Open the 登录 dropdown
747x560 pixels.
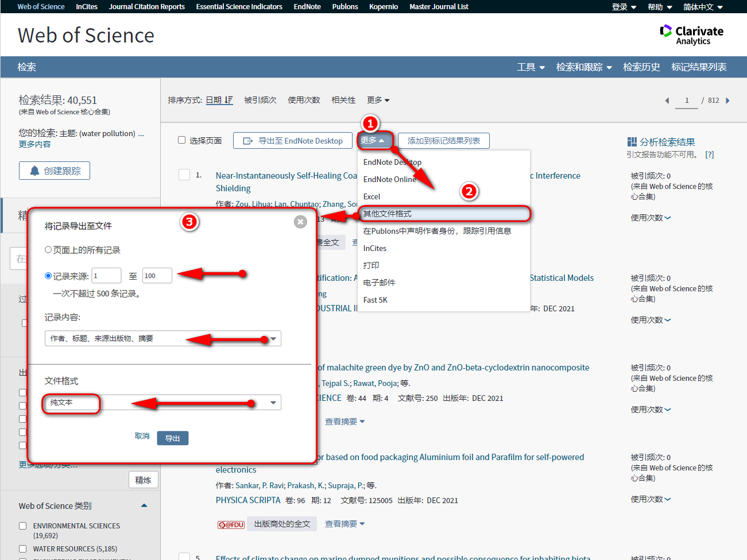624,7
